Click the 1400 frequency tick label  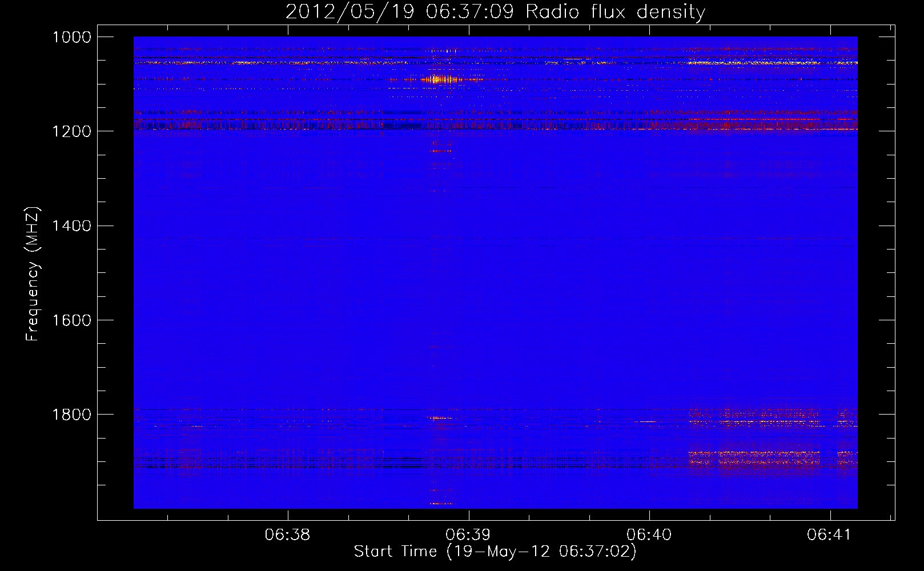tap(72, 226)
